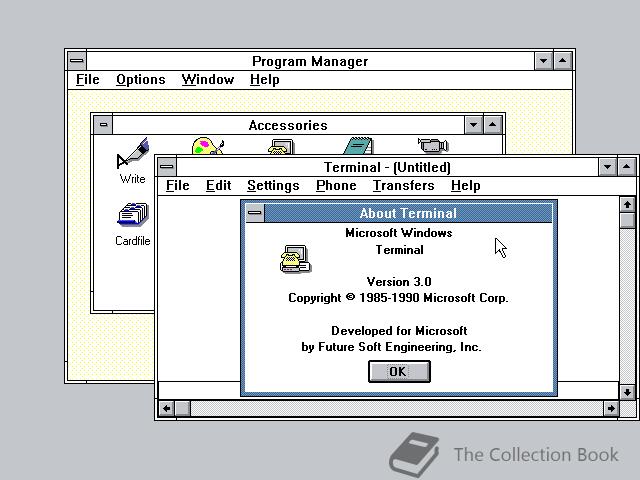Screen dimensions: 640x480
Task: Click the 'Version 3.0' text
Action: [399, 282]
